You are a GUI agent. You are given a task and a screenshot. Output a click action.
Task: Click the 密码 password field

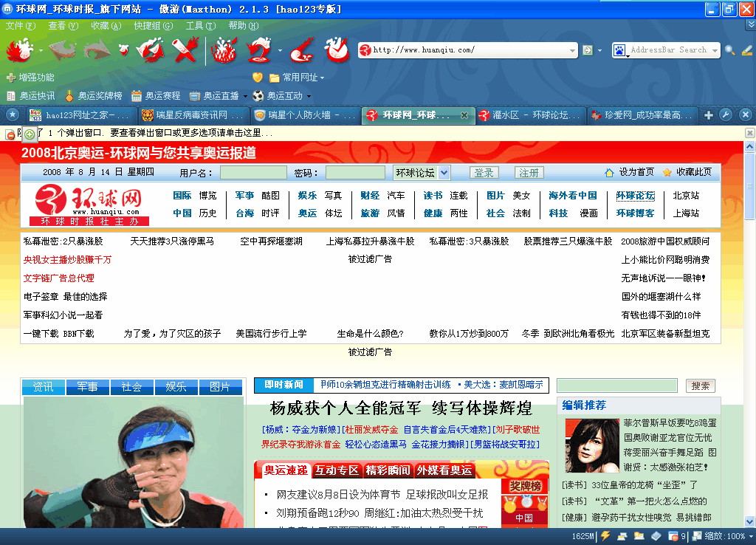pyautogui.click(x=355, y=173)
